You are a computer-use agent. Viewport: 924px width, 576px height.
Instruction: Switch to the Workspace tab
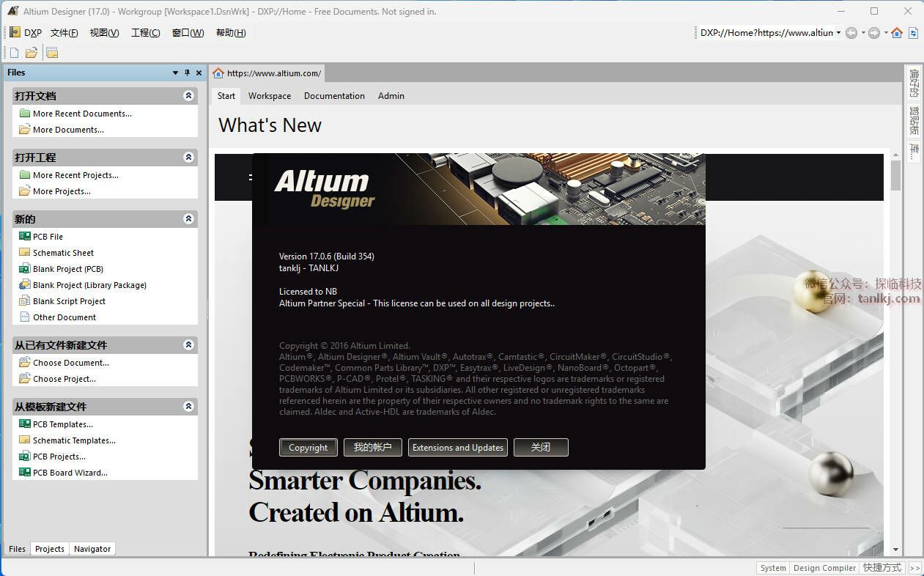pos(270,96)
